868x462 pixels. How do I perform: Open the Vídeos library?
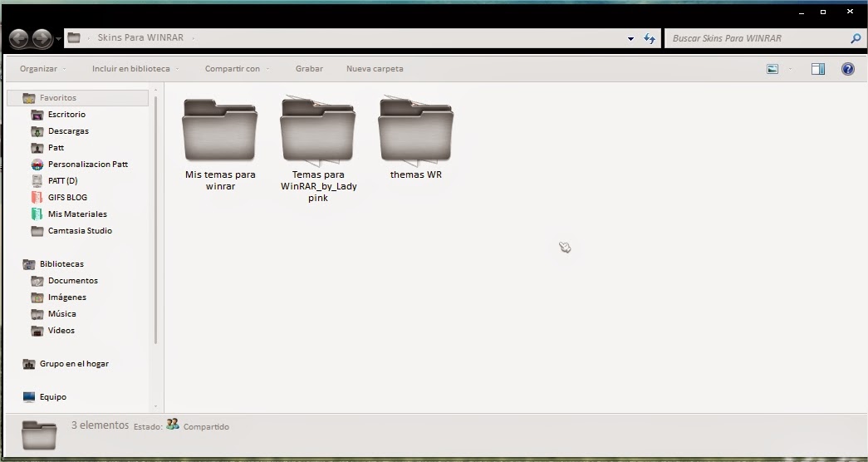tap(61, 330)
